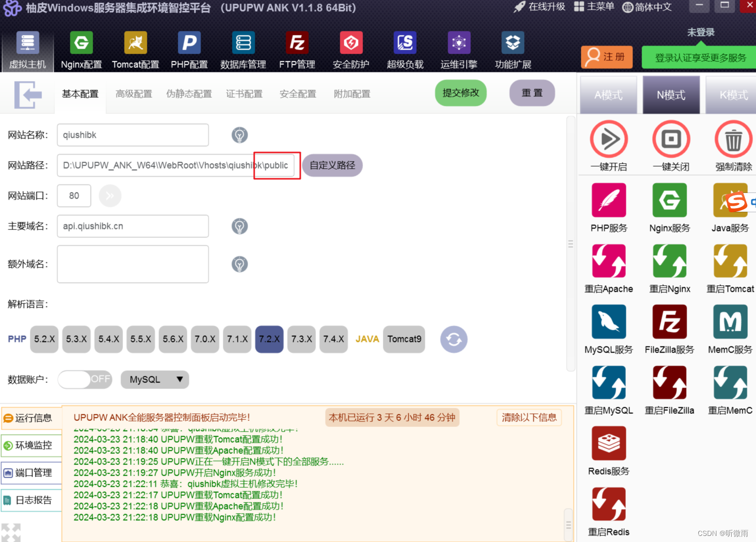This screenshot has width=756, height=542.
Task: Click 重启MemC icon
Action: pyautogui.click(x=730, y=382)
